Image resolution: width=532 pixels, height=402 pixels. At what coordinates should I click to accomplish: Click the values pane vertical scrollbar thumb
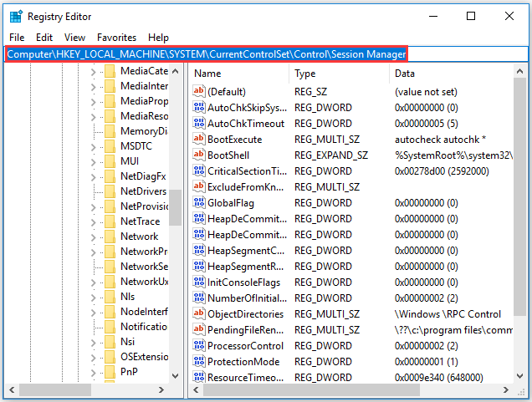click(519, 196)
